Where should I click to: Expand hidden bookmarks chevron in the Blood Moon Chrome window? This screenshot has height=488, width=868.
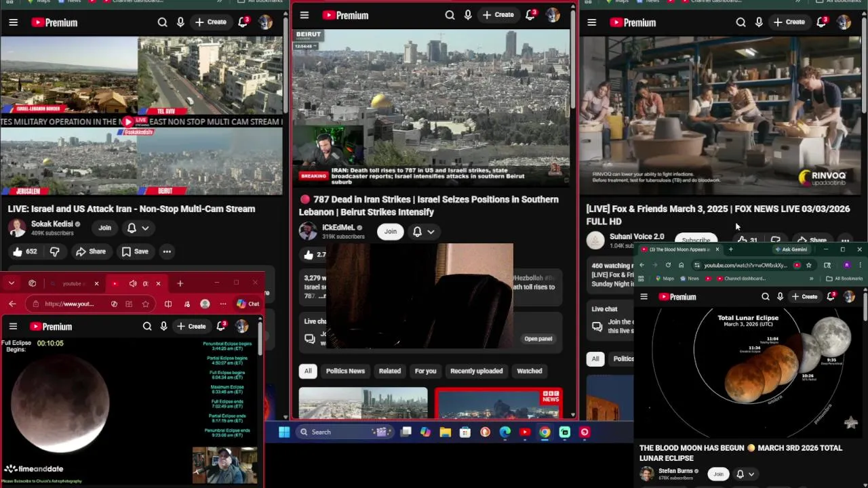click(811, 279)
